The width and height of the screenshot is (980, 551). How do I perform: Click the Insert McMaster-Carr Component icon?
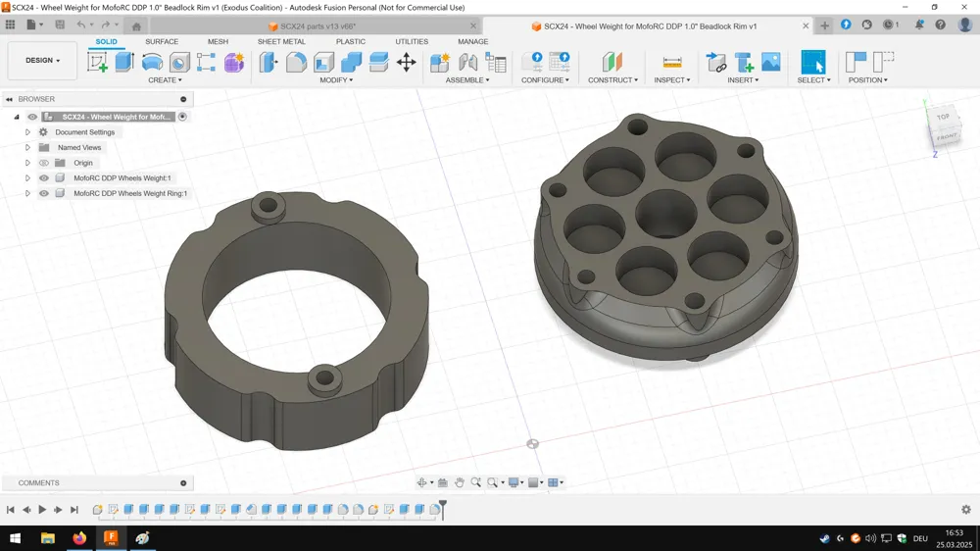[x=744, y=62]
